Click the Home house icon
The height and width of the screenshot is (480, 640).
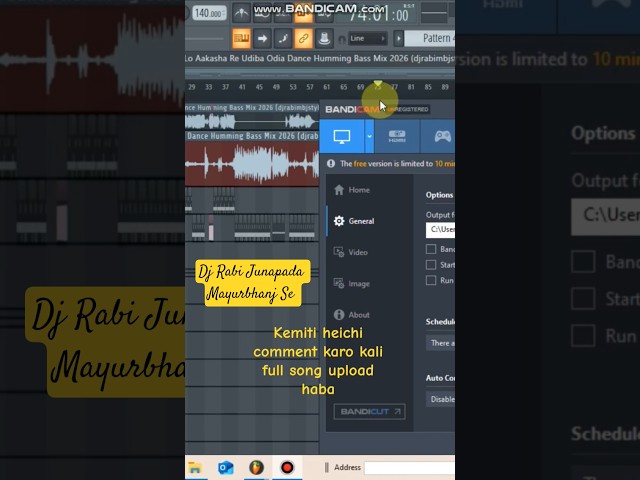point(339,190)
